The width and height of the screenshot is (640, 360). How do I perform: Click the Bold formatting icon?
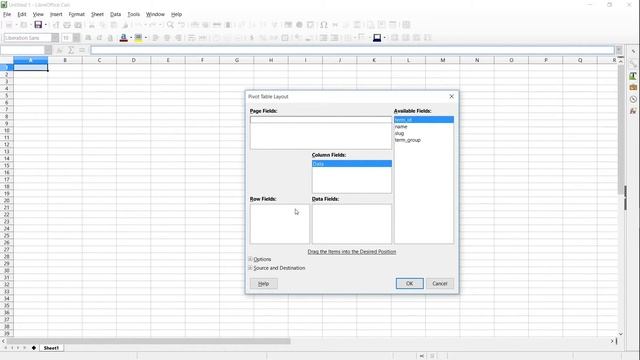88,38
